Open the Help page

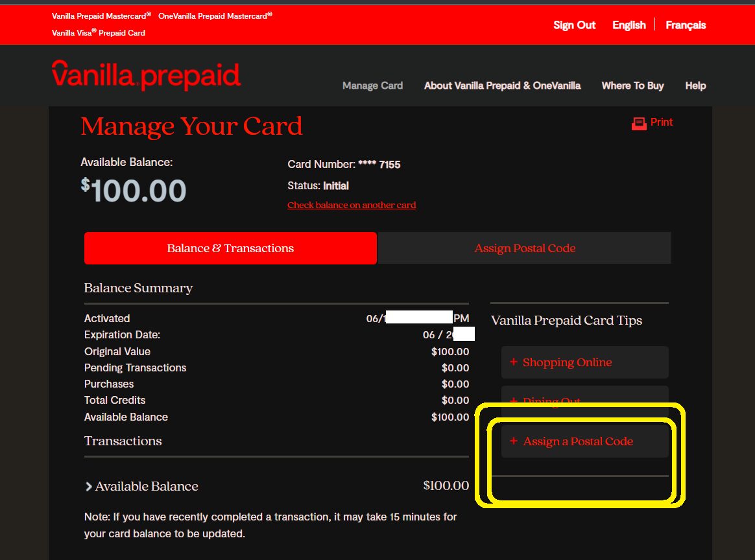point(695,86)
